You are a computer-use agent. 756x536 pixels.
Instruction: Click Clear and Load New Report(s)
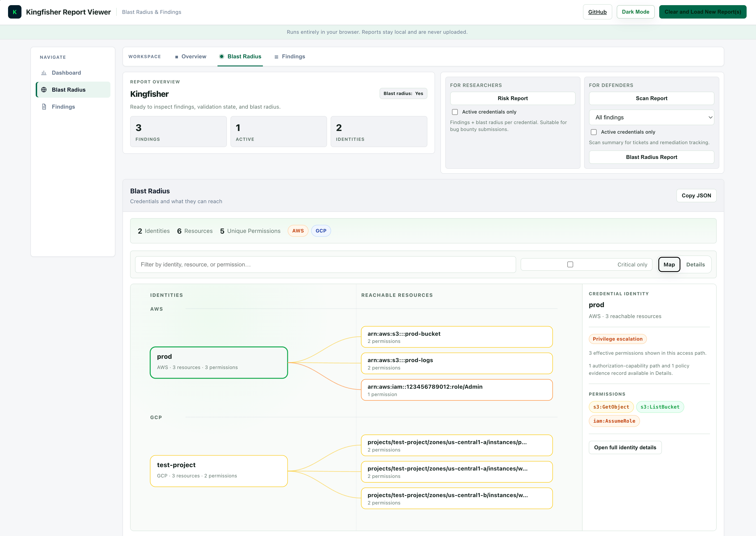coord(703,12)
